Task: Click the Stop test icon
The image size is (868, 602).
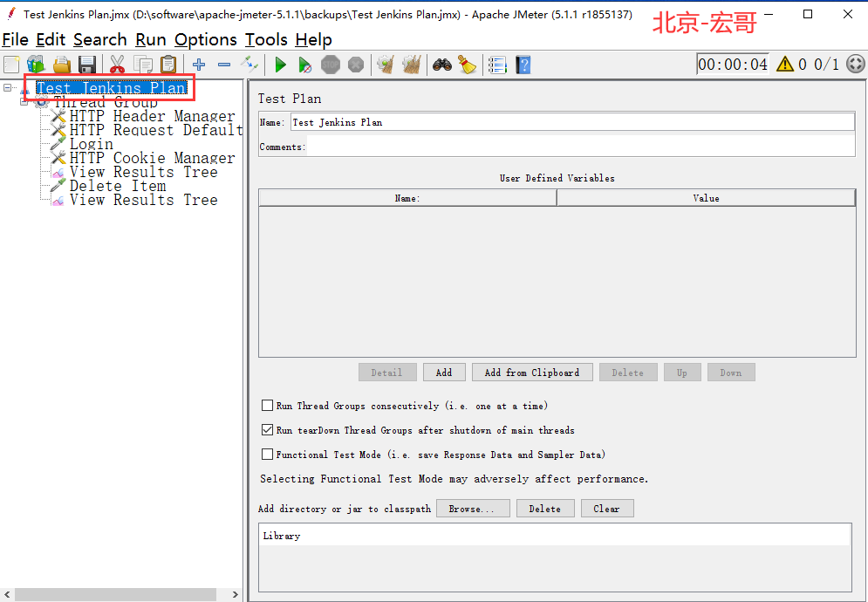Action: click(x=331, y=65)
